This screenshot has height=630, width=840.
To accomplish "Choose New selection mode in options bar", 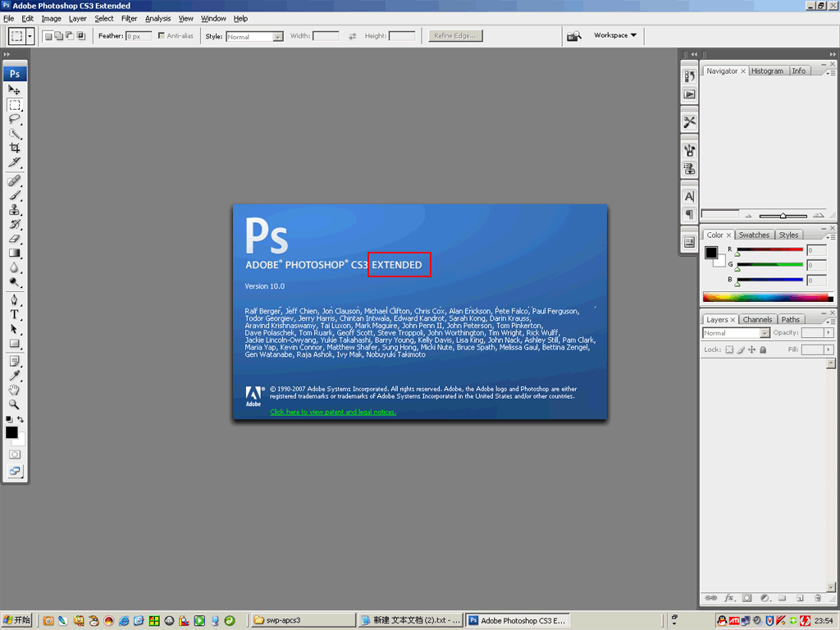I will [48, 36].
